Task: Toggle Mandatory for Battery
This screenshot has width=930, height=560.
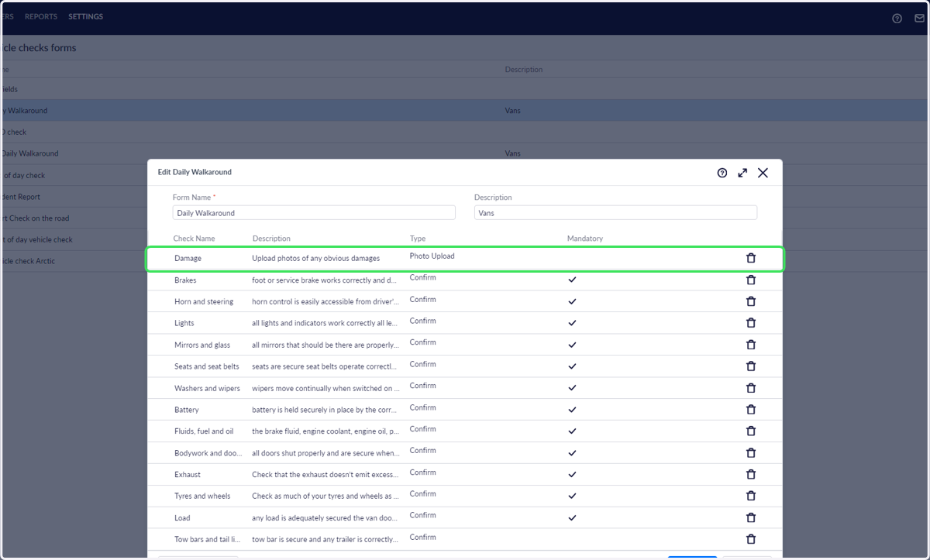Action: [x=572, y=410]
